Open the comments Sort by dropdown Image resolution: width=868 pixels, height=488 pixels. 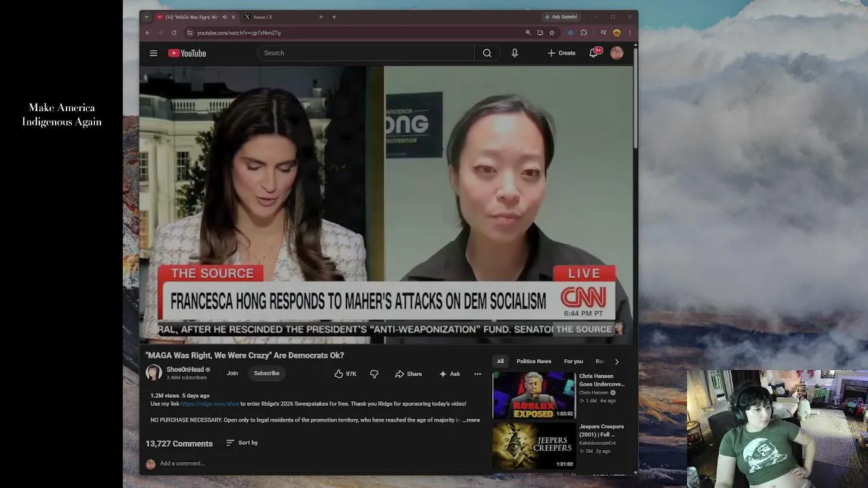point(242,443)
